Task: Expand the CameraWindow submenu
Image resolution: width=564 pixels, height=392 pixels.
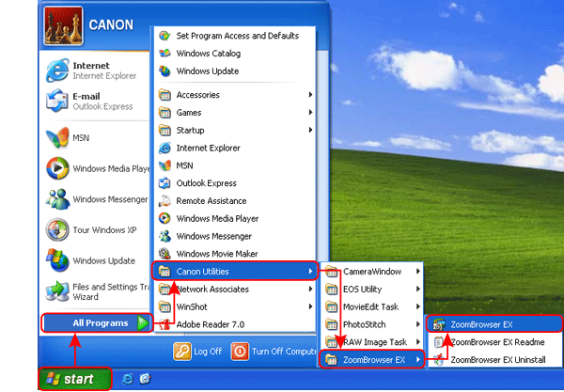Action: (371, 272)
